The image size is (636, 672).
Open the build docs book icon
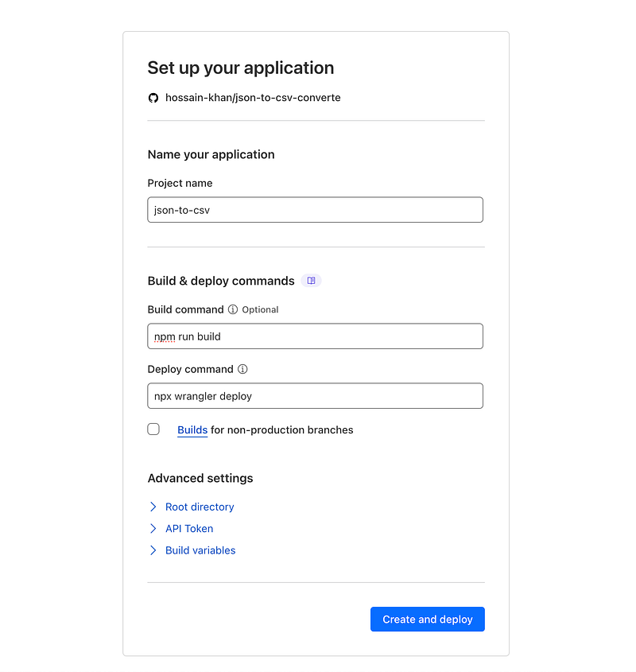(x=311, y=281)
